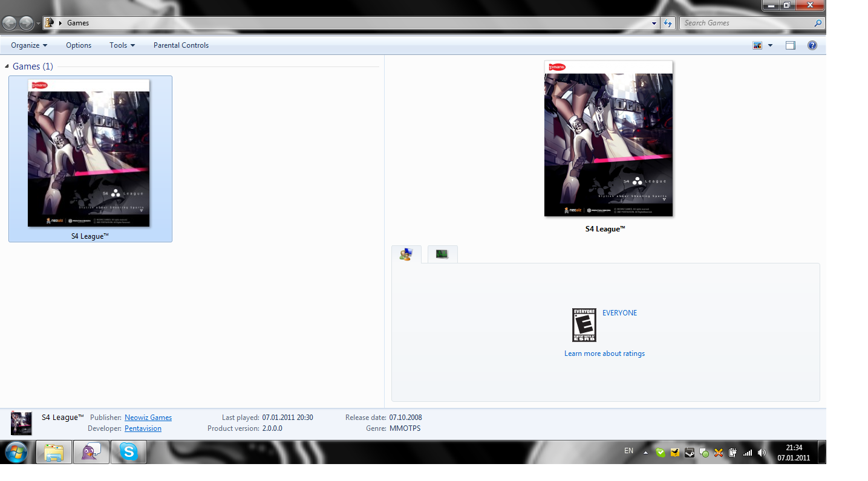Open Parental Controls
The height and width of the screenshot is (481, 868).
coord(181,45)
